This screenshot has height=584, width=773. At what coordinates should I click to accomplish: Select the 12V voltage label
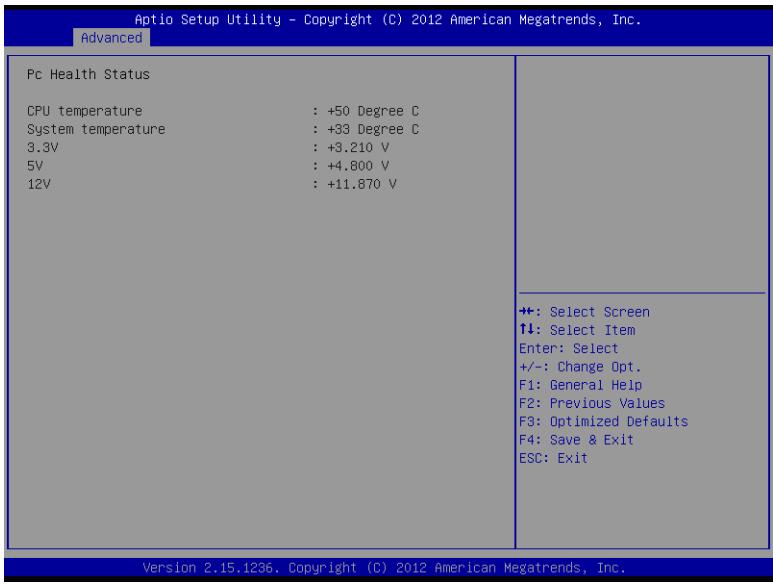(39, 184)
